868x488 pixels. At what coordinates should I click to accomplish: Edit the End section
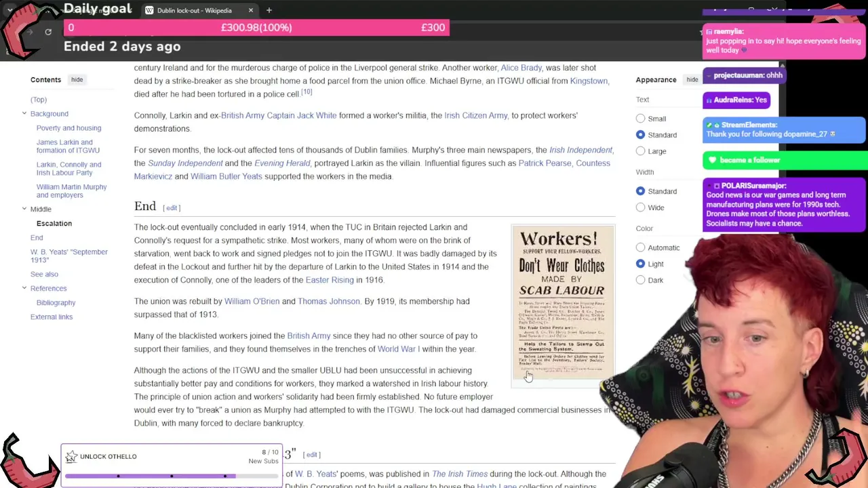tap(172, 208)
